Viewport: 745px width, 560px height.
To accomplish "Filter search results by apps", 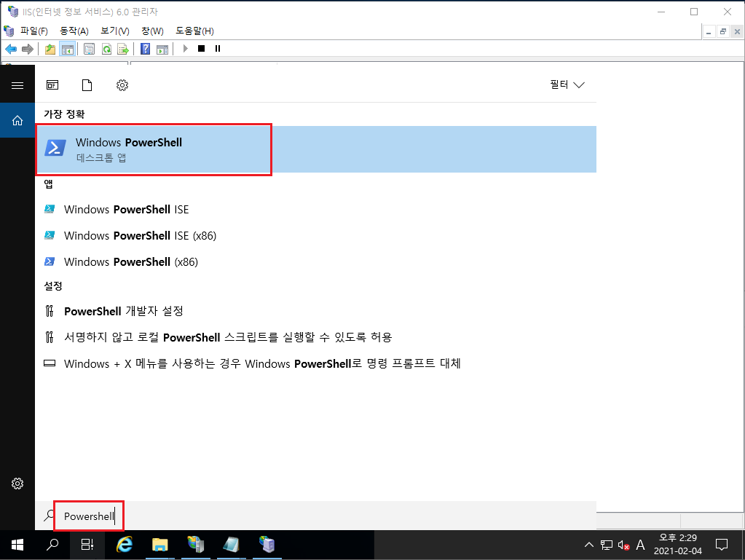I will [52, 85].
